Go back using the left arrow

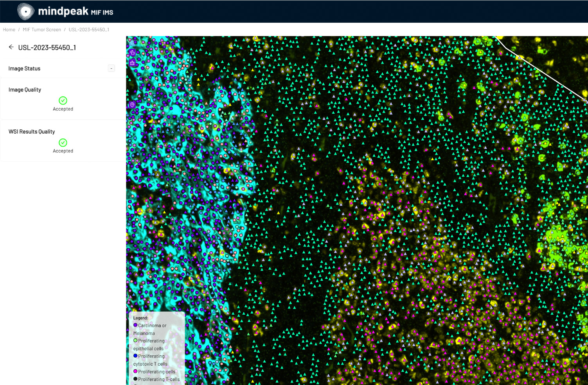(11, 47)
